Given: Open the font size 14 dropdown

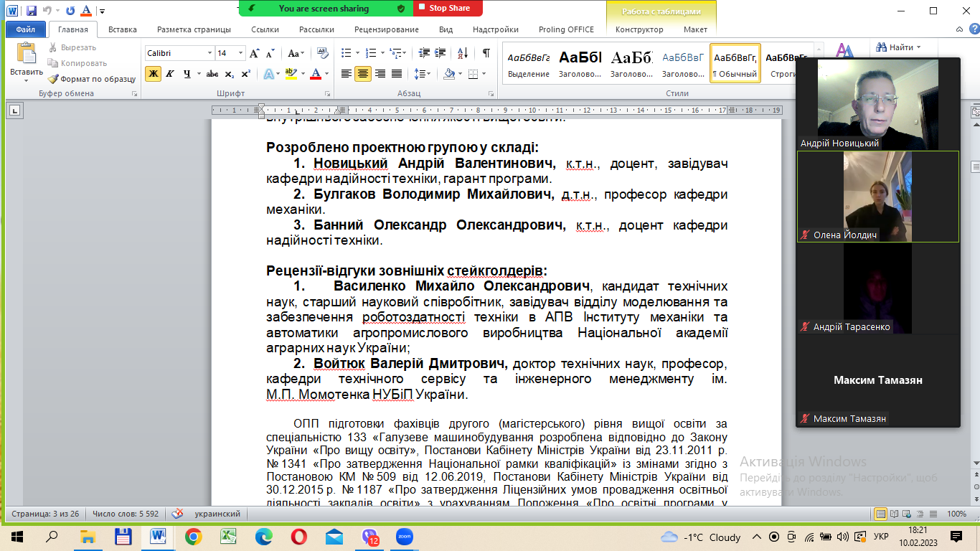Looking at the screenshot, I should coord(240,53).
